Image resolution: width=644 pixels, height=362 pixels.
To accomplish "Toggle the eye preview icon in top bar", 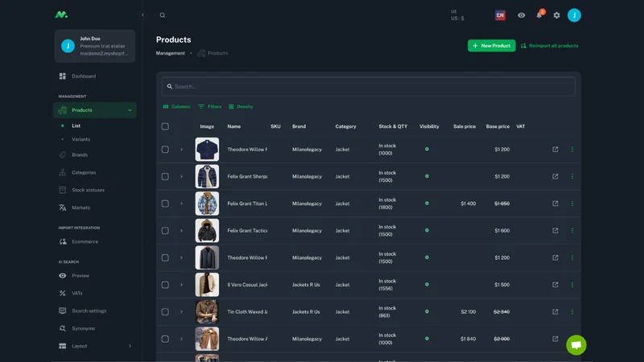I will [x=521, y=15].
